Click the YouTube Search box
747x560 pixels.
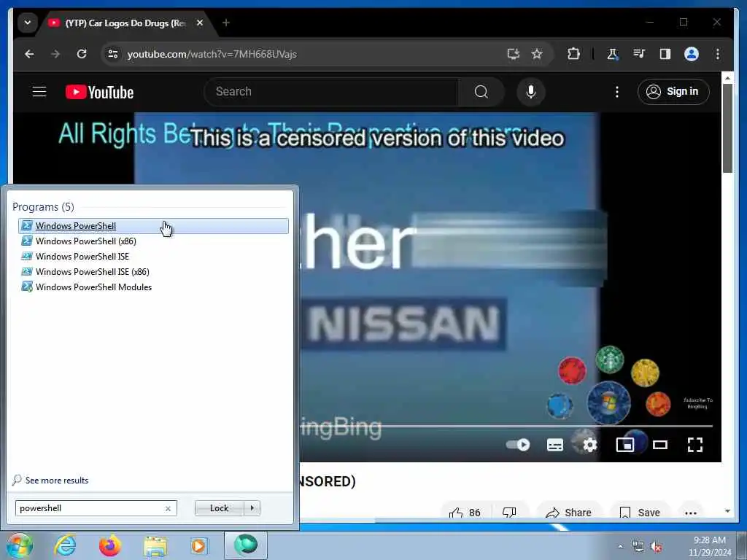click(331, 91)
